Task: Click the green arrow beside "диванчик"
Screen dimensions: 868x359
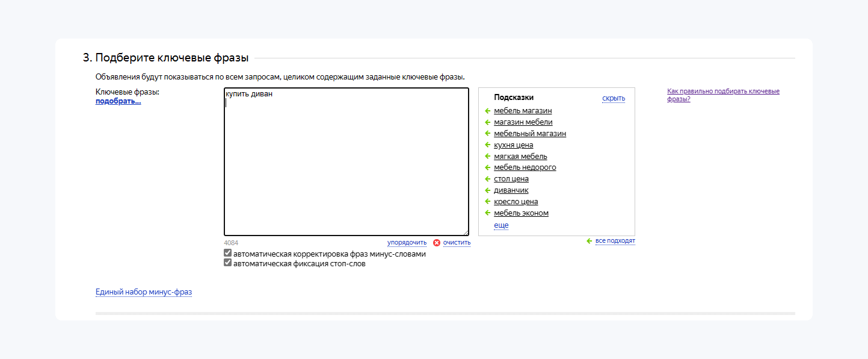Action: pyautogui.click(x=488, y=190)
